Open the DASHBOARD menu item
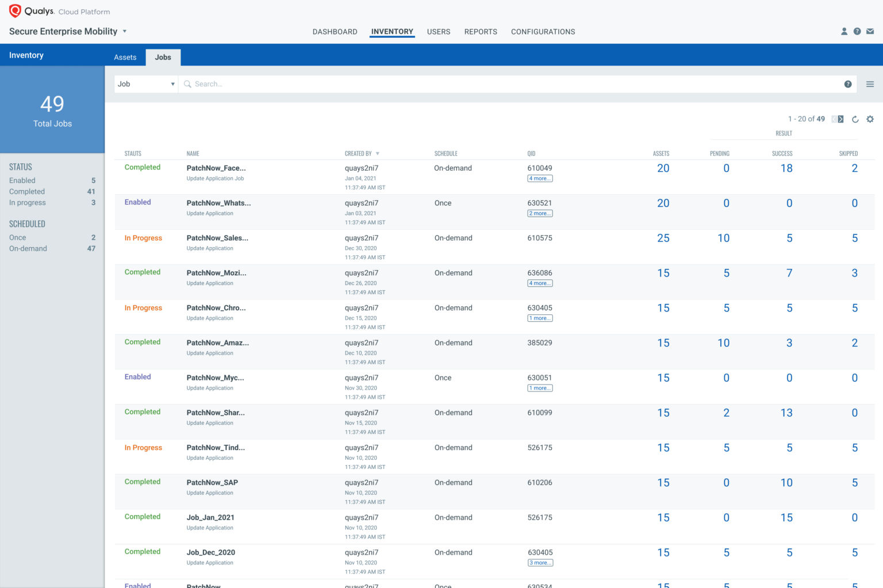This screenshot has width=883, height=588. click(x=335, y=32)
